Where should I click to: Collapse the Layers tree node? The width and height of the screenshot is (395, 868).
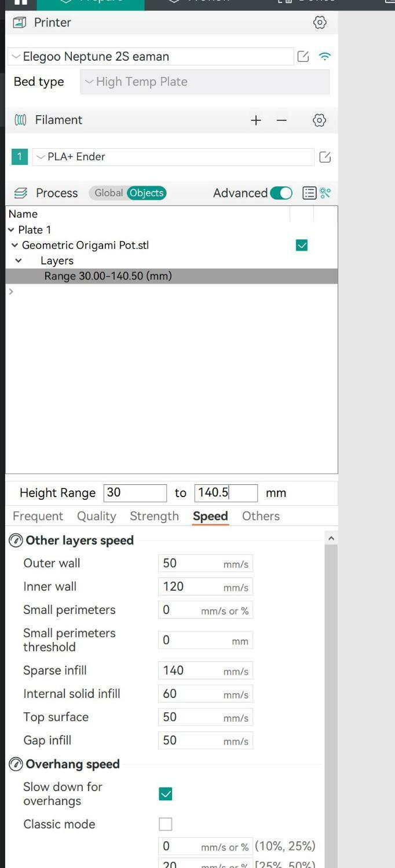click(x=19, y=261)
